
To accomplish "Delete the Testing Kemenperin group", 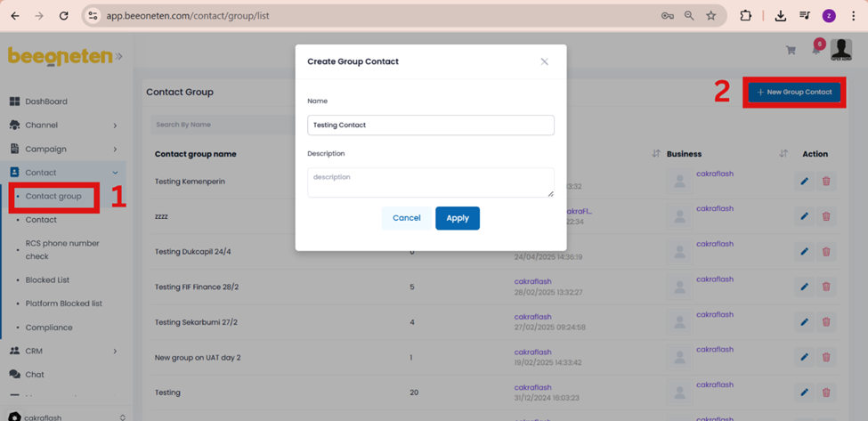I will [826, 182].
